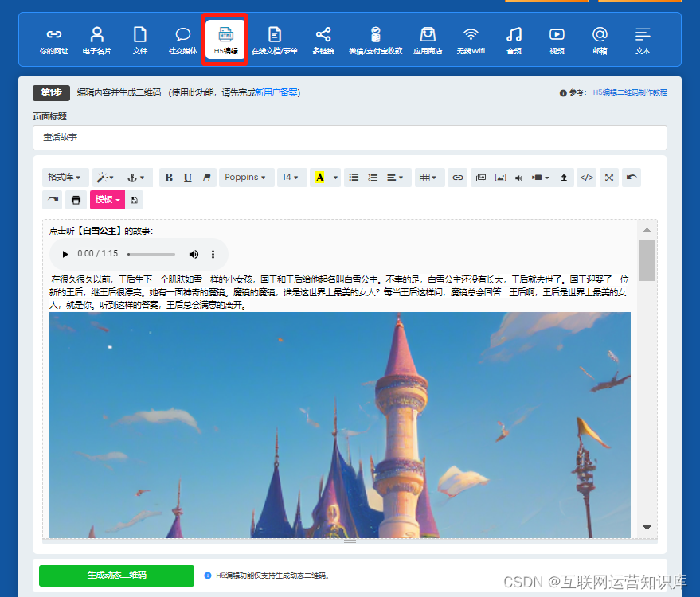This screenshot has width=700, height=597.
Task: Clear formatting with the eraser icon
Action: 207,178
